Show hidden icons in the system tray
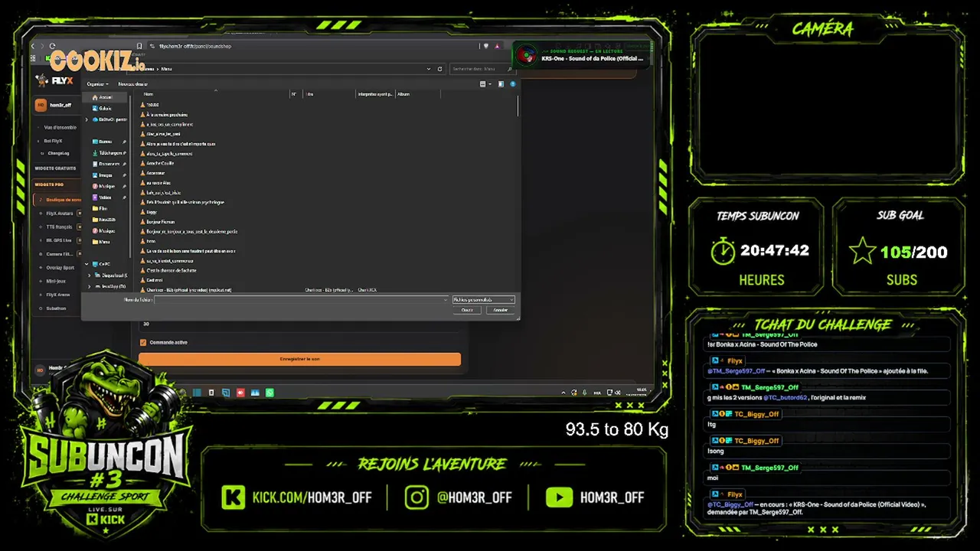 (565, 393)
